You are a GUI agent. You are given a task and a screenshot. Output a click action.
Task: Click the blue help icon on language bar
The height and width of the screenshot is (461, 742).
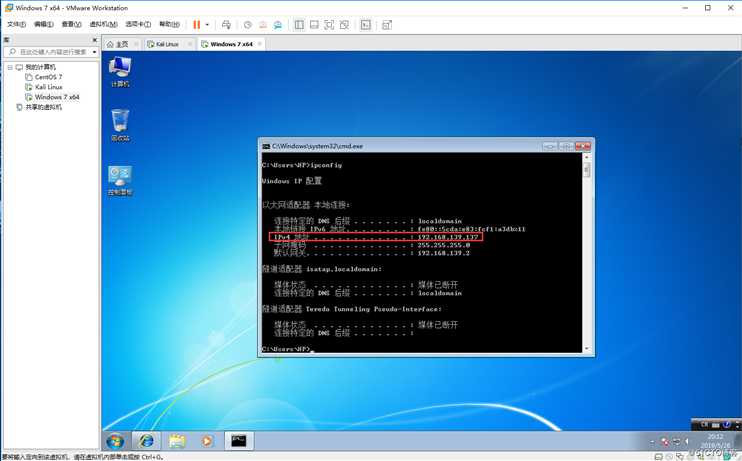point(726,425)
